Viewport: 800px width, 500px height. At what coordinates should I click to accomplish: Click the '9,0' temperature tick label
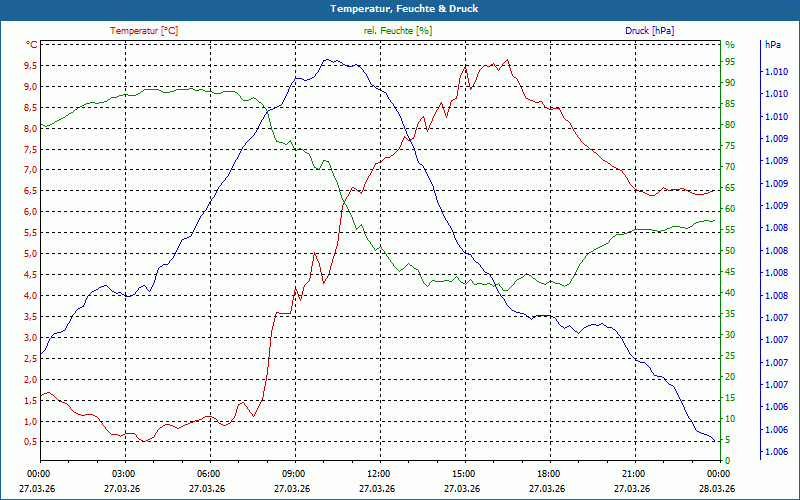click(32, 86)
